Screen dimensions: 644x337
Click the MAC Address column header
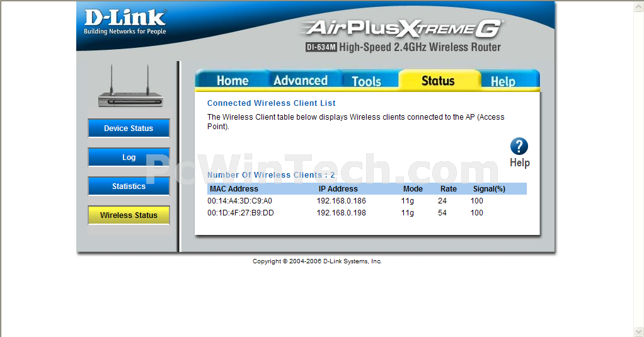click(234, 189)
